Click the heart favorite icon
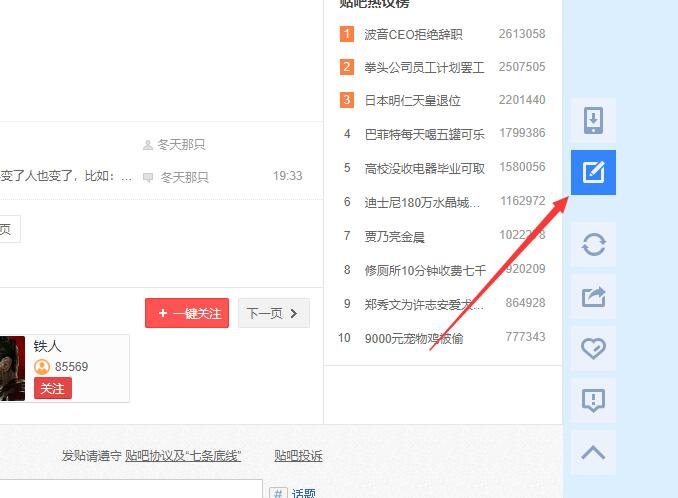Viewport: 678px width, 498px height. [593, 348]
